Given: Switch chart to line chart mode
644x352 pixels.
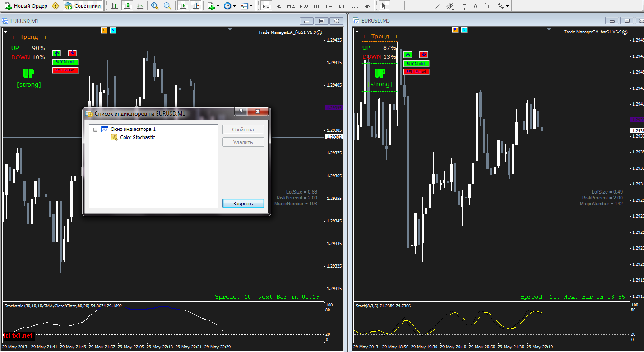Looking at the screenshot, I should [140, 6].
